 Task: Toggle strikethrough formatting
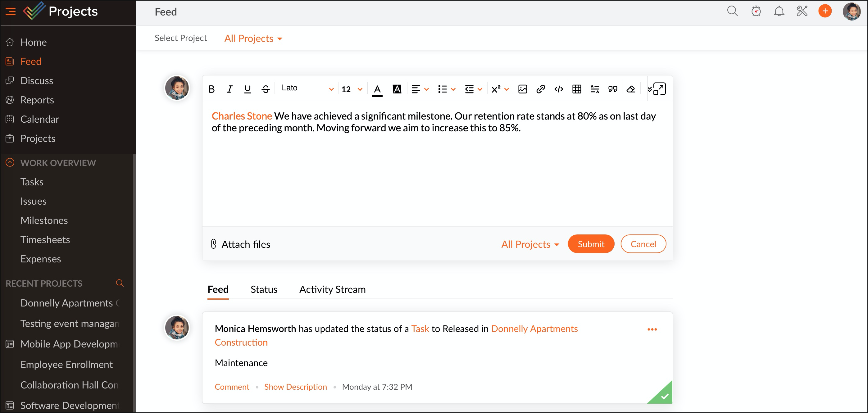pos(266,89)
